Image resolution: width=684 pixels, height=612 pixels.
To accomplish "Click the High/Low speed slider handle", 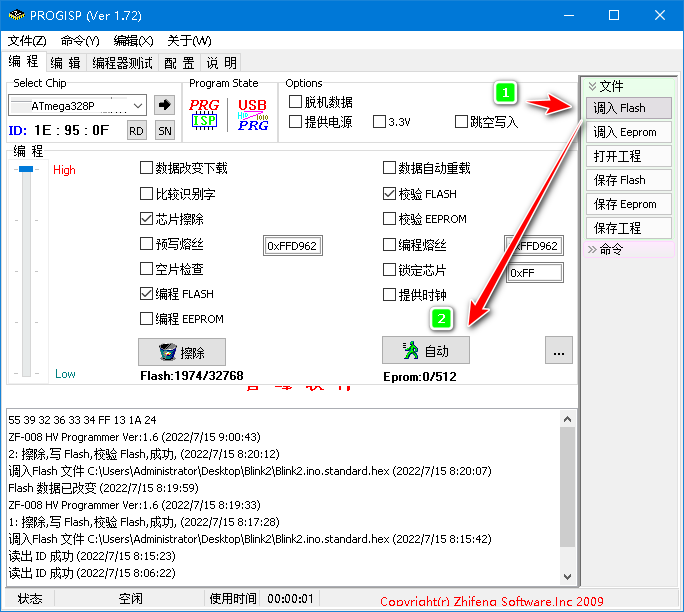I will (x=26, y=169).
